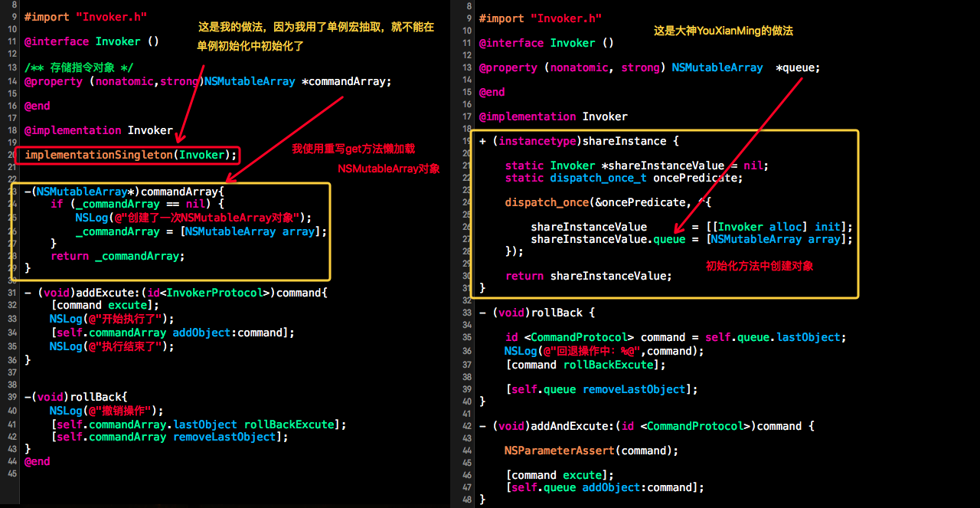Click '[command excute];' in the right pane

pyautogui.click(x=559, y=475)
